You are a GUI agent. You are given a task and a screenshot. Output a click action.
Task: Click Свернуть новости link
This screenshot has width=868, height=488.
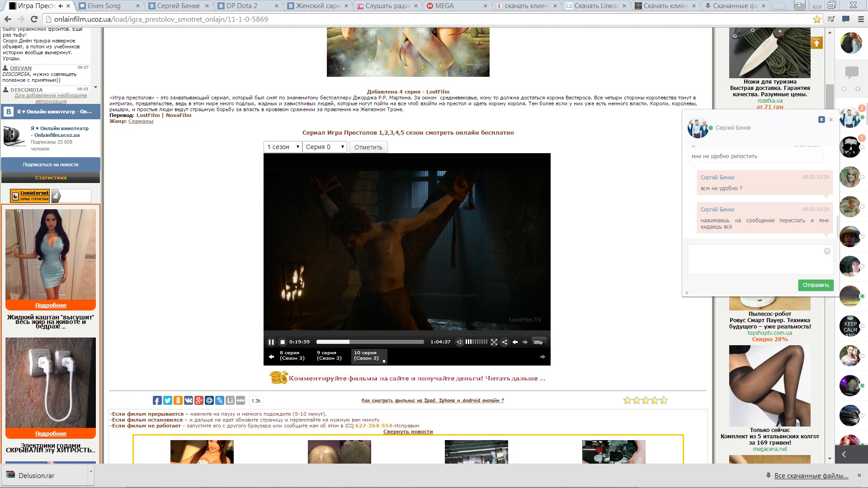pos(408,432)
